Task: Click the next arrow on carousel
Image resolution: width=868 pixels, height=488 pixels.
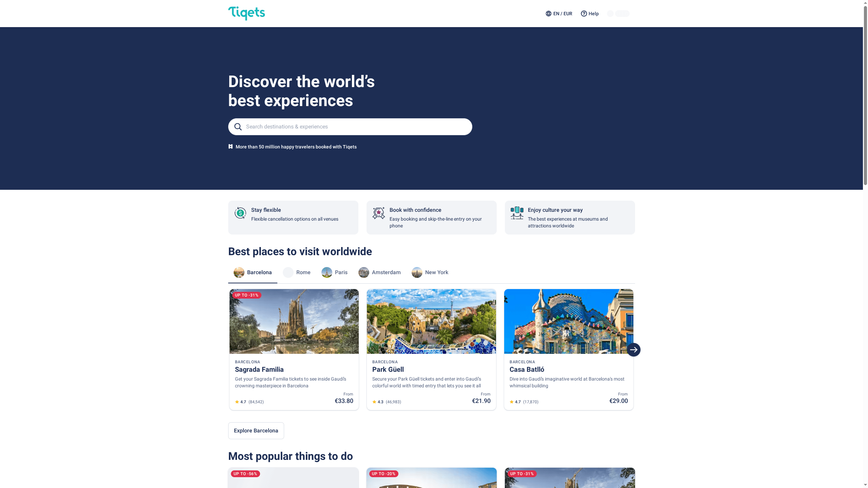Action: [x=633, y=350]
